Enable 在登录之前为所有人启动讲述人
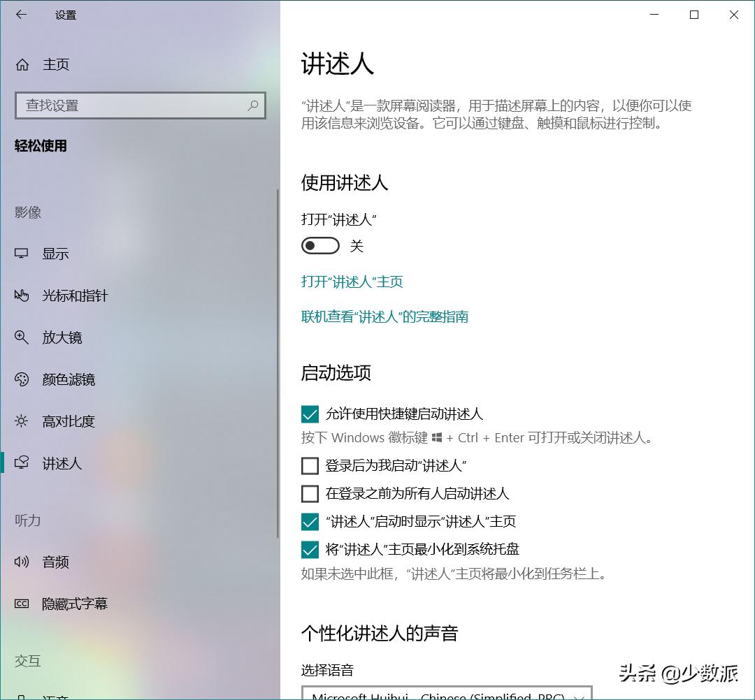 coord(310,493)
